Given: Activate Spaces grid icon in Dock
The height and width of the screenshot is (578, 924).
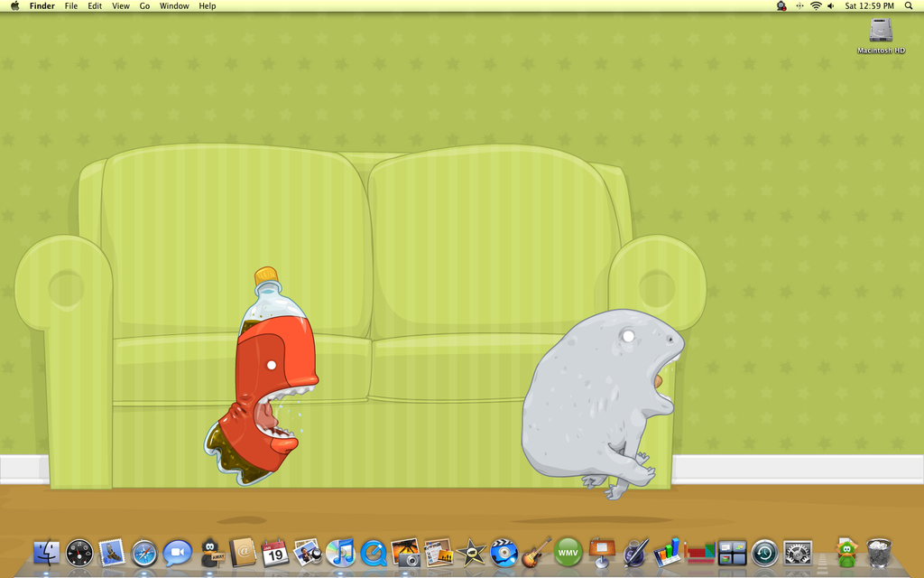Looking at the screenshot, I should 733,554.
